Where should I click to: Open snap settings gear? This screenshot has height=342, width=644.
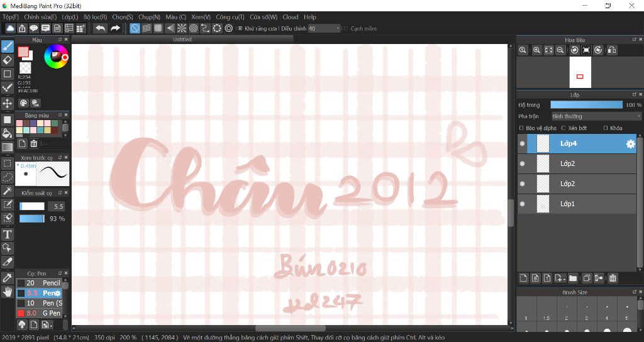pyautogui.click(x=229, y=28)
